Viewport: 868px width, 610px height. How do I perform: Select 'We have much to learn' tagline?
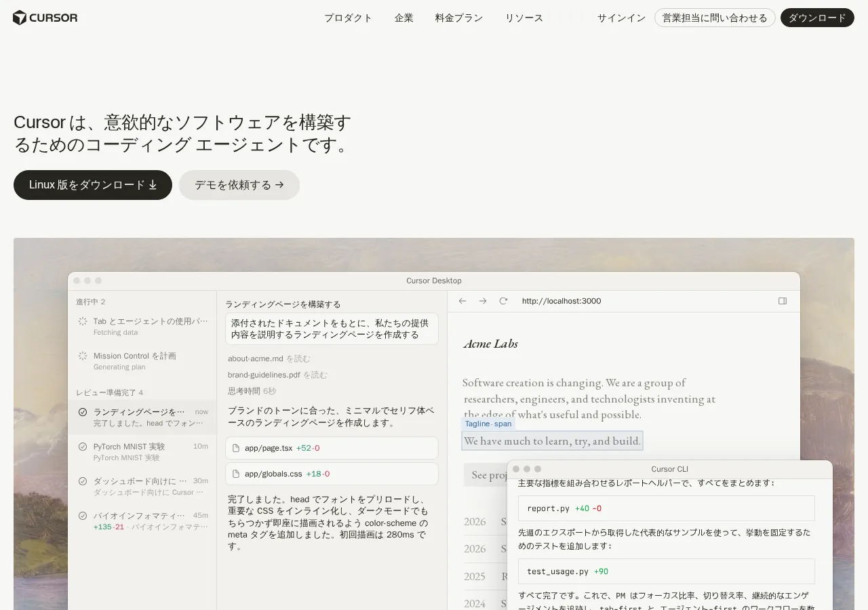552,441
